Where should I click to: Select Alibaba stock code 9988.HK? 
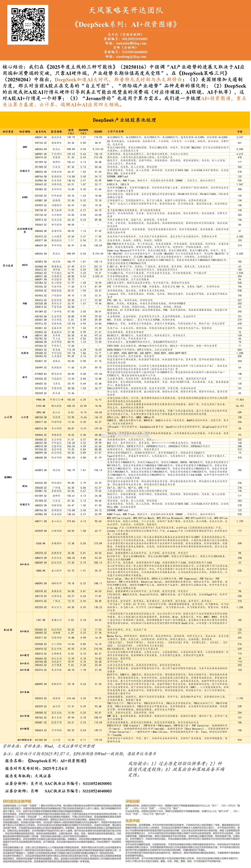41,400
